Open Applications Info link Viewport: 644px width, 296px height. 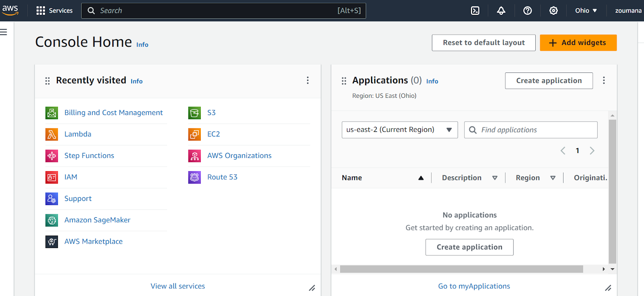pos(432,81)
